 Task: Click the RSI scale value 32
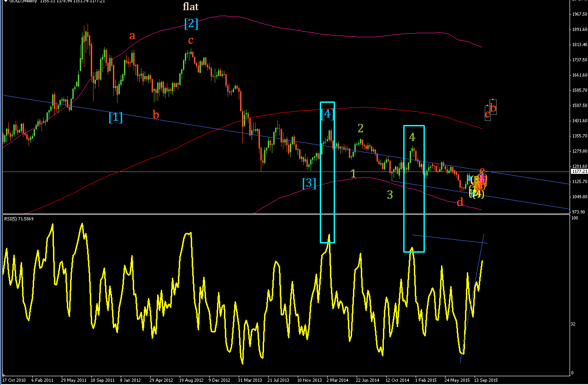pos(574,324)
